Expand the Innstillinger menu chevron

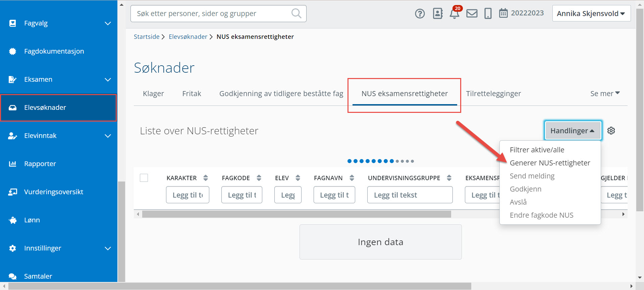108,248
